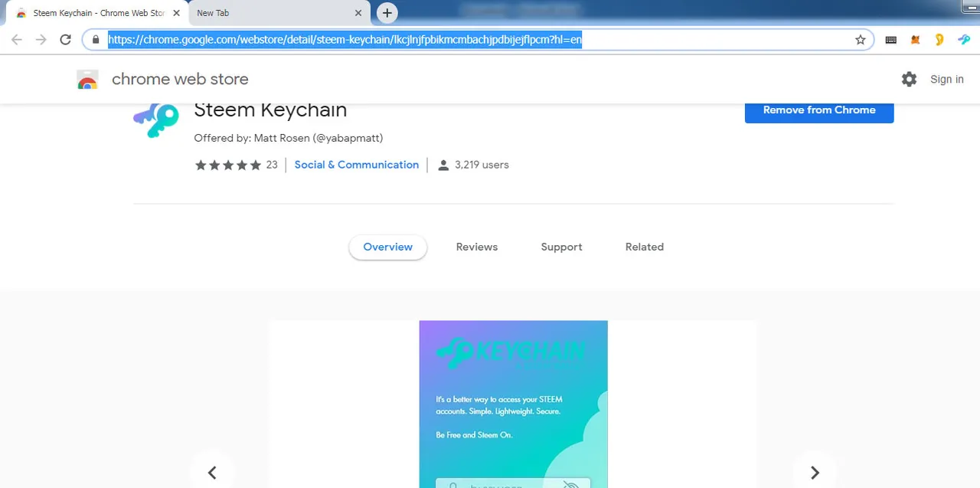Select the Overview tab
980x488 pixels.
pos(388,247)
